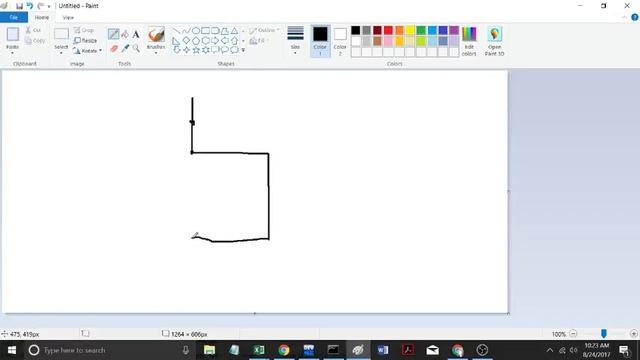Choose the Diamond shape
This screenshot has width=640, height=360.
click(186, 40)
